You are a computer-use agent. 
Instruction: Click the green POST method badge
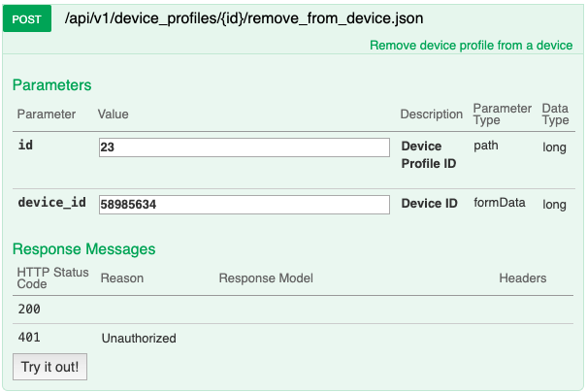point(27,18)
